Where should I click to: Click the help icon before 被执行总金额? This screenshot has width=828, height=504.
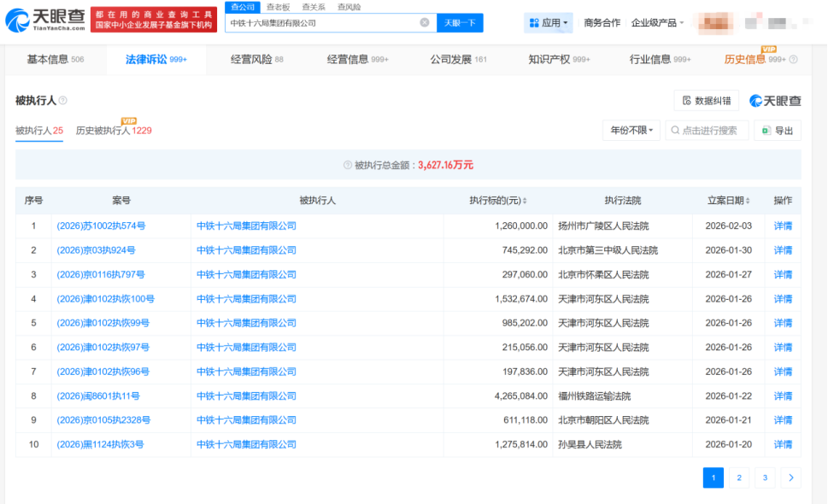(348, 165)
